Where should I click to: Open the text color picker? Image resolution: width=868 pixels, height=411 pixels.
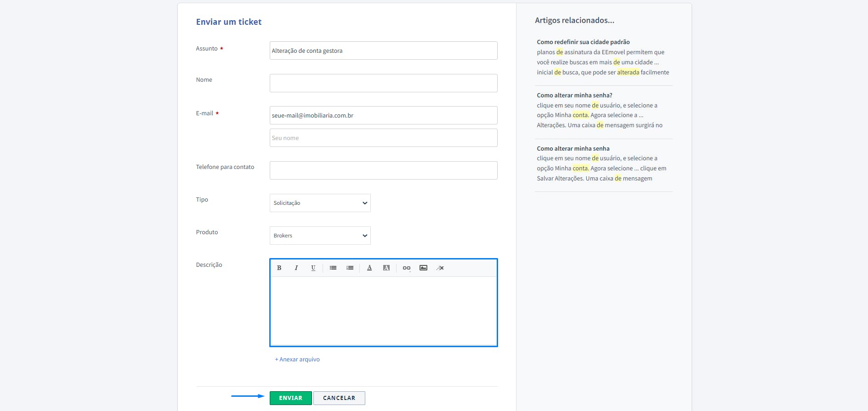click(369, 268)
